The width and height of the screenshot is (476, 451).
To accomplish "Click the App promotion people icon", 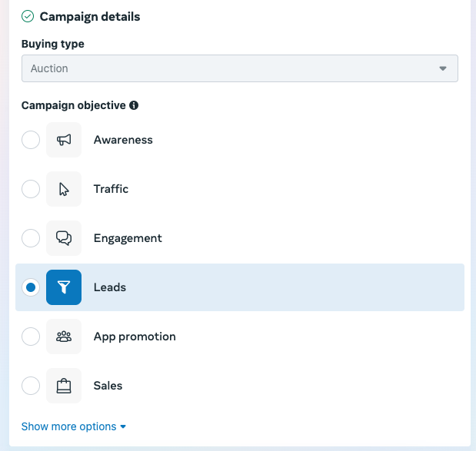I will pos(64,337).
